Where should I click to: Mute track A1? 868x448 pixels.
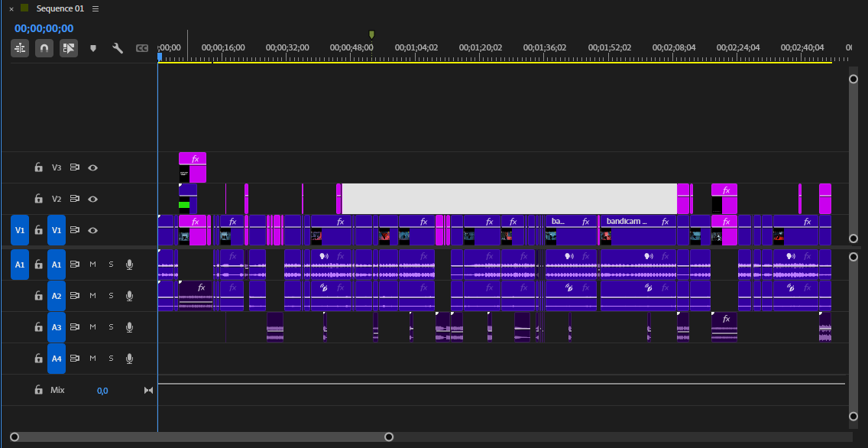(92, 265)
